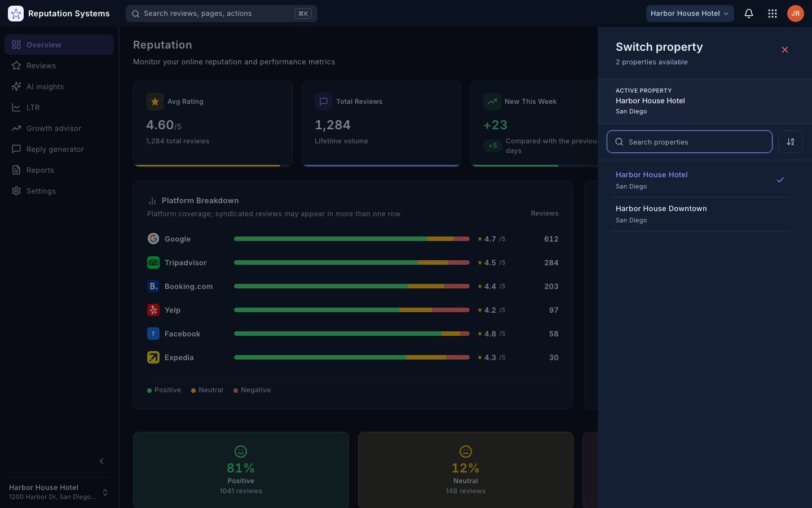
Task: Click the Reputation page heading
Action: click(x=162, y=45)
